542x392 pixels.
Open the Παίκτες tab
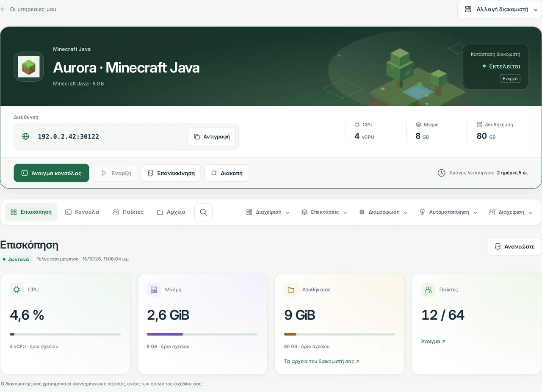[128, 212]
